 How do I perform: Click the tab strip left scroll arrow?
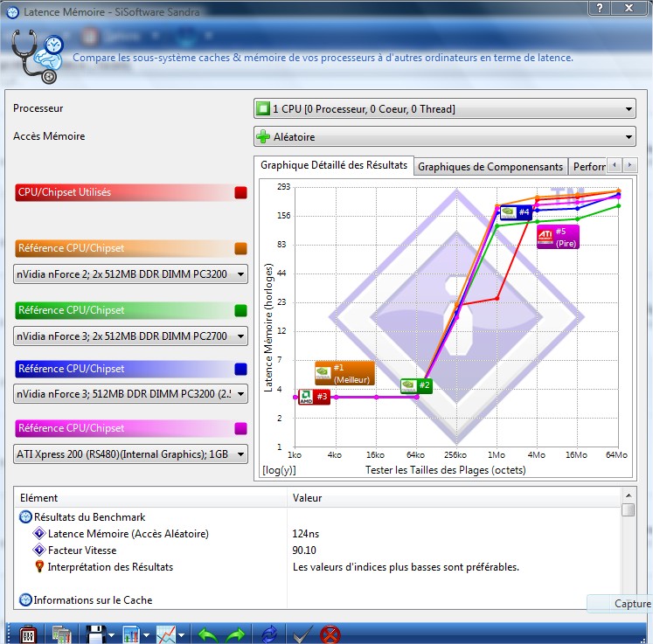point(614,165)
